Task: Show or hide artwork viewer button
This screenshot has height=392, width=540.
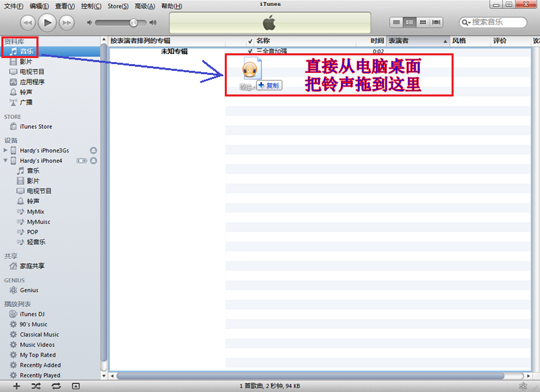Action: pyautogui.click(x=76, y=386)
